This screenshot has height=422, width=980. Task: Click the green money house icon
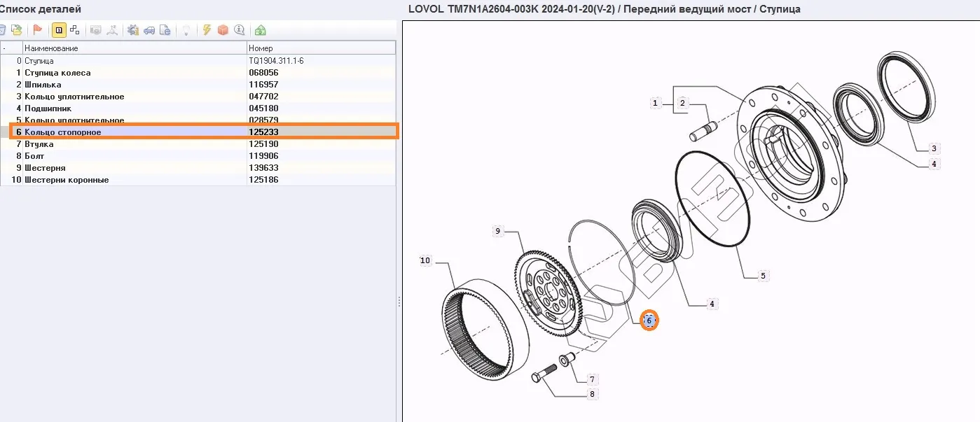260,30
